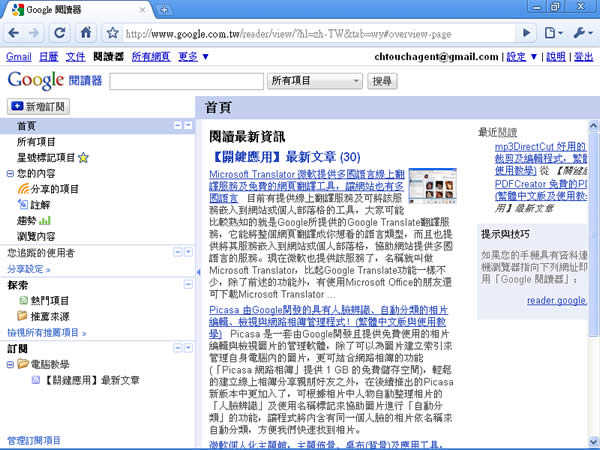The width and height of the screenshot is (600, 450).
Task: Open PDFCreator recently read link
Action: (x=541, y=190)
